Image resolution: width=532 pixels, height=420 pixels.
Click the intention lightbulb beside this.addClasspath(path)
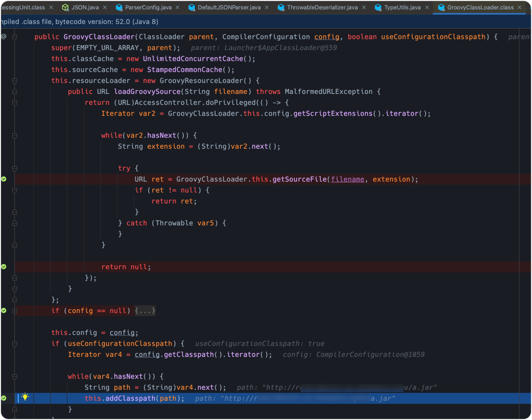pyautogui.click(x=25, y=397)
